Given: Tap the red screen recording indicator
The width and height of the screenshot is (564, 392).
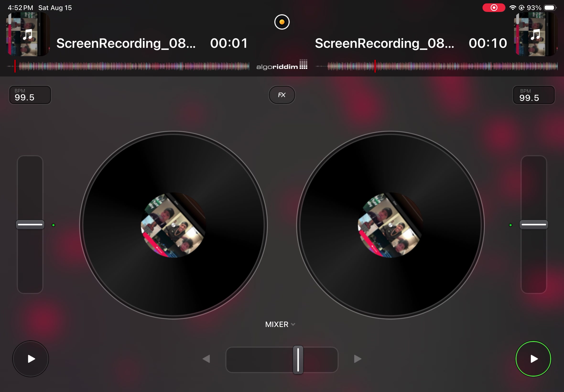Looking at the screenshot, I should [x=493, y=8].
